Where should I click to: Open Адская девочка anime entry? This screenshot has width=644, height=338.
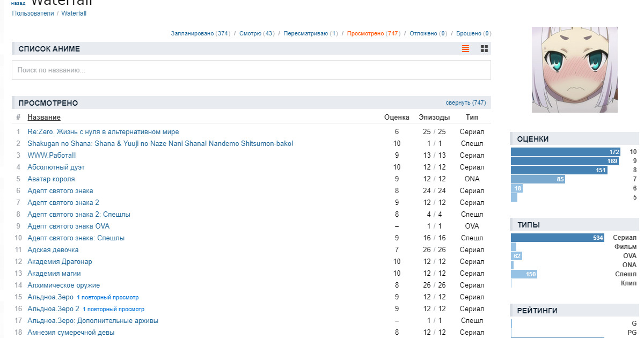point(53,250)
